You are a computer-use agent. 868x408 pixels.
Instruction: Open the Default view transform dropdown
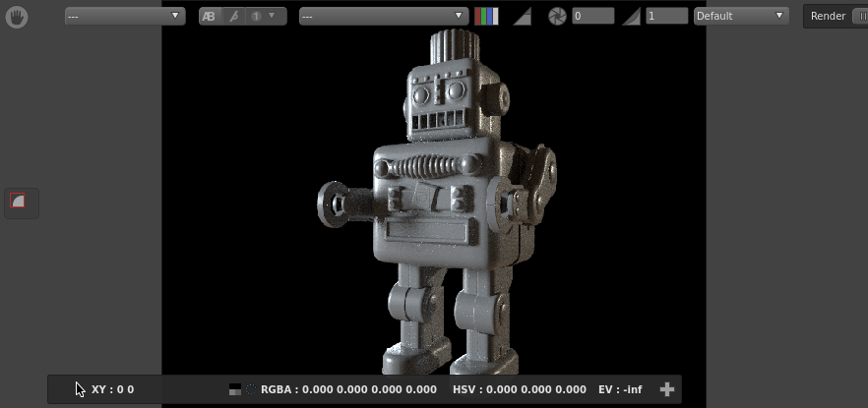pos(741,17)
